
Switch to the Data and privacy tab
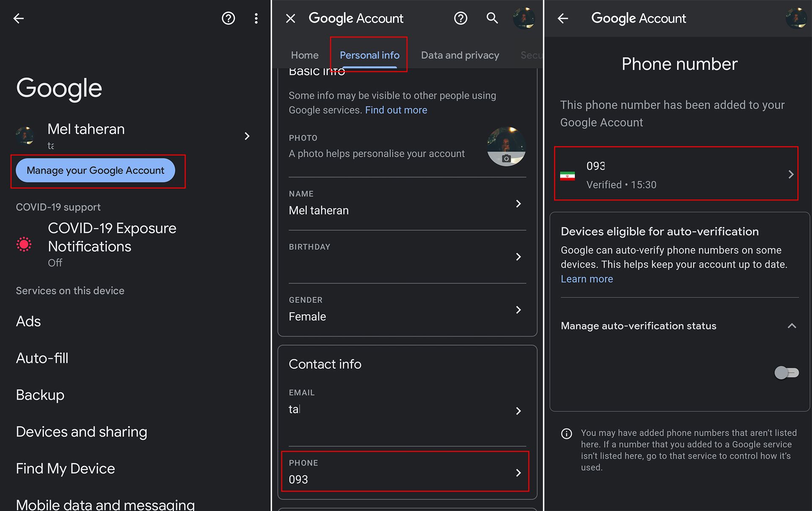[460, 55]
